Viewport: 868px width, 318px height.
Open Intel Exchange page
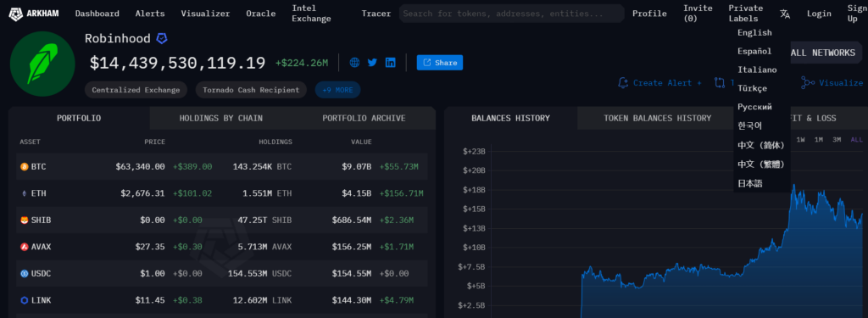312,14
